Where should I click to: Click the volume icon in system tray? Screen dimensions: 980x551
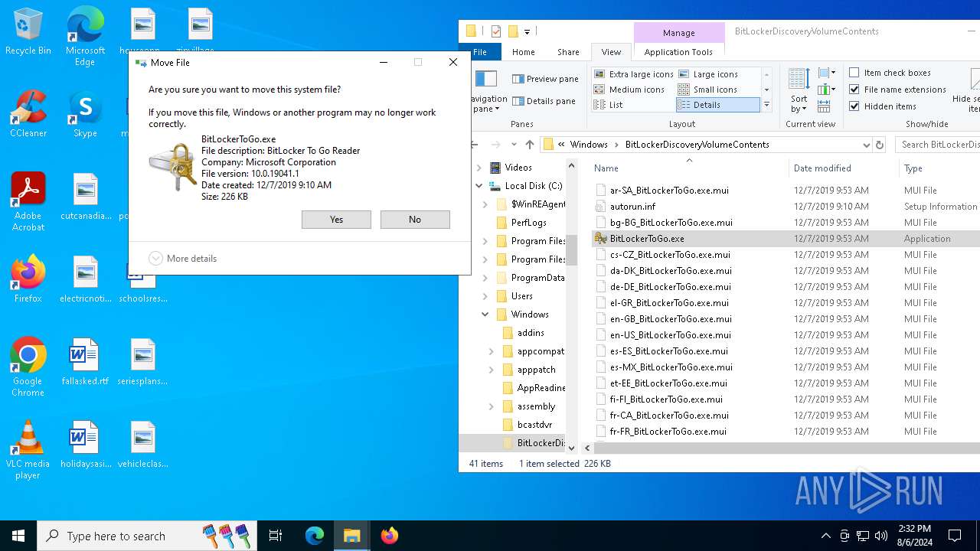[x=881, y=536]
